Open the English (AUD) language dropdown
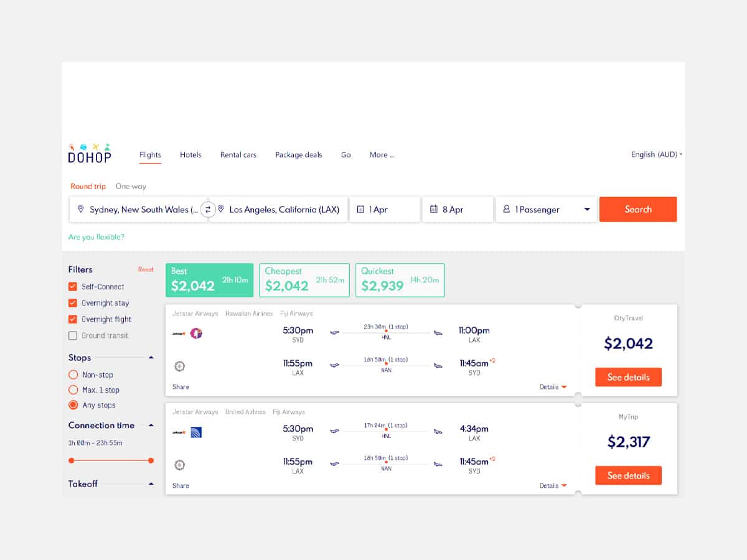747x560 pixels. tap(657, 154)
